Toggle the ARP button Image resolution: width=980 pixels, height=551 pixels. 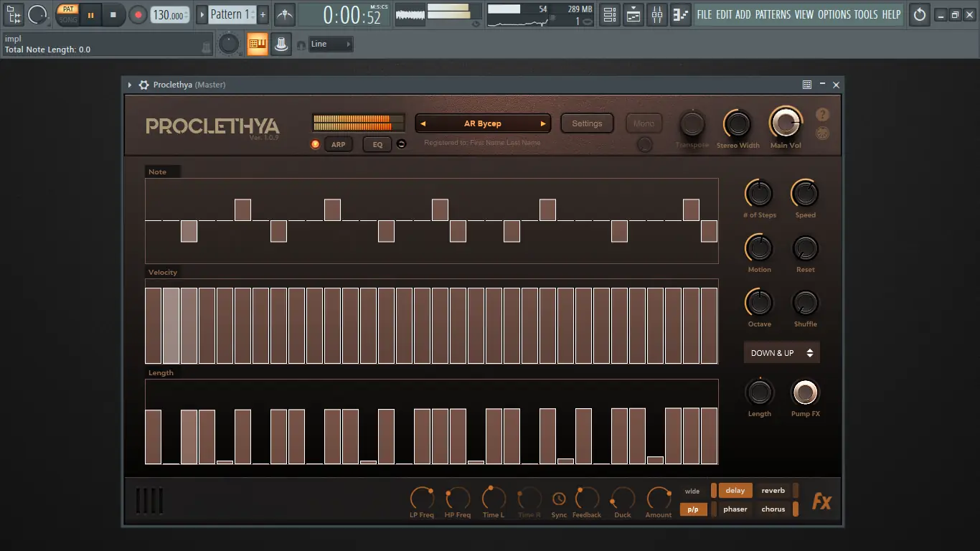(338, 144)
